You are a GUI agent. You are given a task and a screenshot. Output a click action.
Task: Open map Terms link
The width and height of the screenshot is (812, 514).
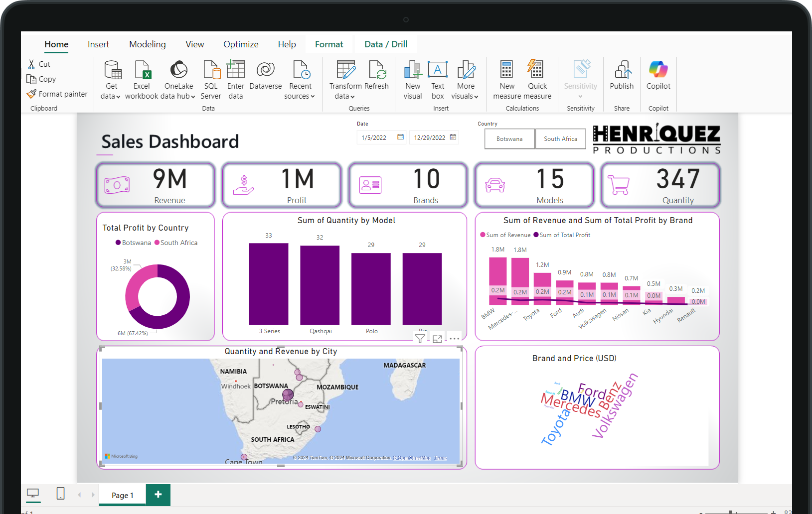(440, 458)
